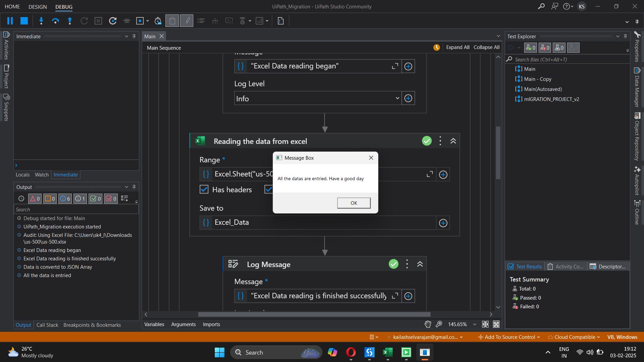Image resolution: width=644 pixels, height=362 pixels.
Task: Click Expand All in designer
Action: (457, 47)
